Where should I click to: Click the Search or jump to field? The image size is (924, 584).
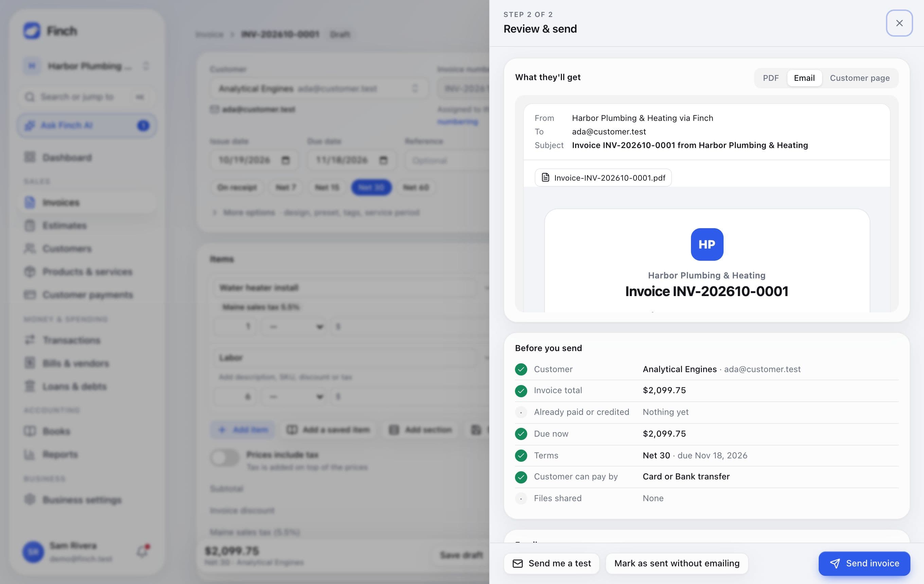(87, 97)
